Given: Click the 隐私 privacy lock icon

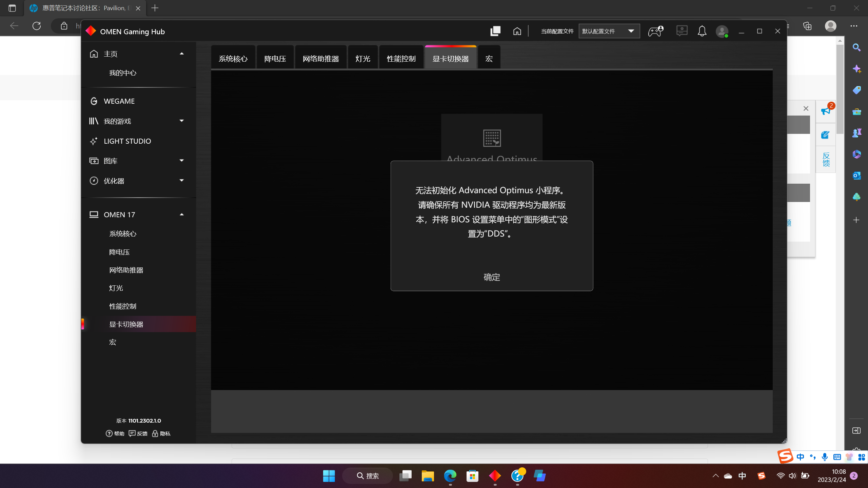Looking at the screenshot, I should point(155,434).
